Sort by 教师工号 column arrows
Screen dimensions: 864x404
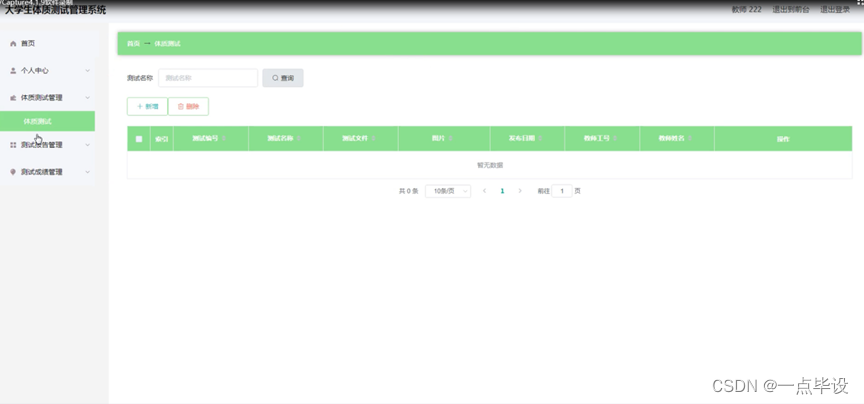tap(615, 139)
